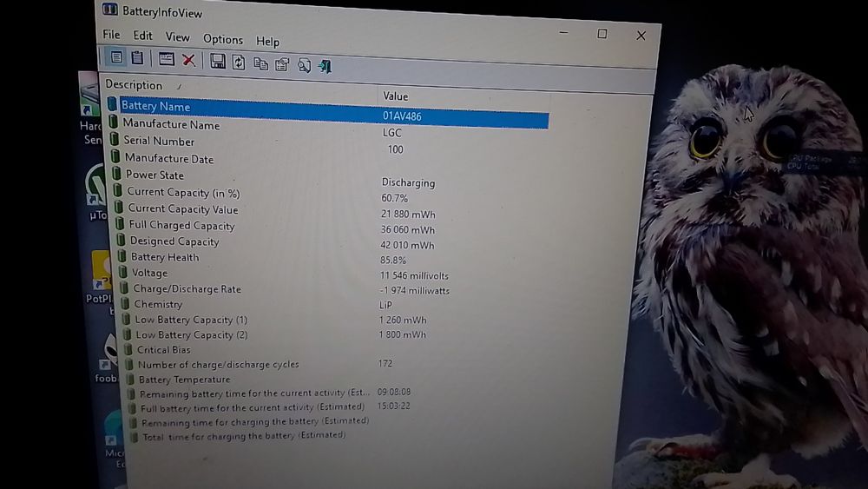The image size is (868, 489).
Task: Click the BatteryInfoView title bar app icon
Action: coord(109,10)
